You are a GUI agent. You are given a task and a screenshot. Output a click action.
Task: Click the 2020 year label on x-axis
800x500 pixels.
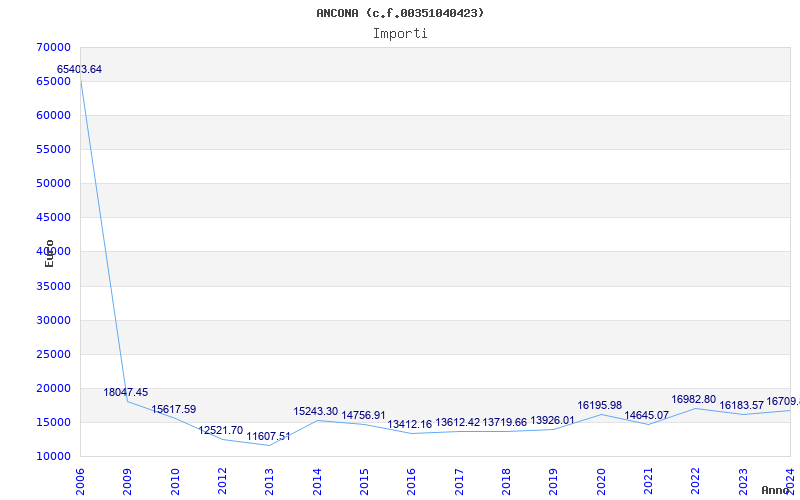click(601, 482)
